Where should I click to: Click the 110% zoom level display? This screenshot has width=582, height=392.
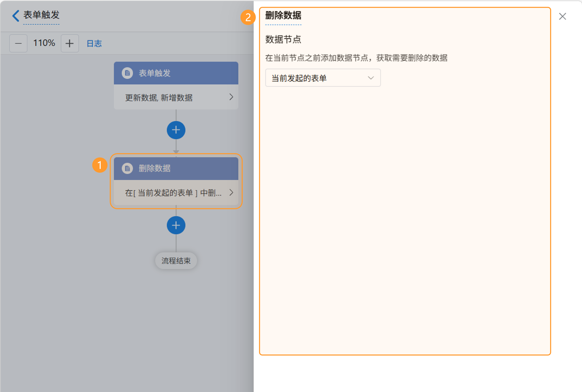click(x=44, y=43)
